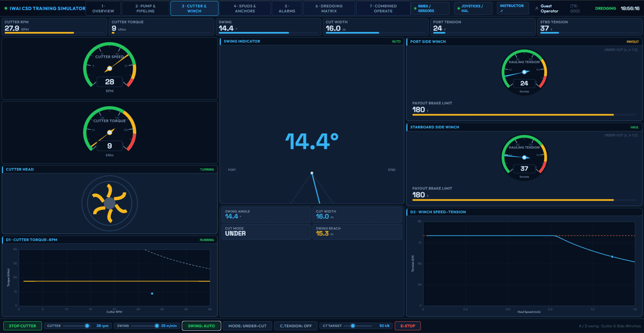Click the rotating cutter head graphic
The height and width of the screenshot is (333, 644).
point(110,203)
